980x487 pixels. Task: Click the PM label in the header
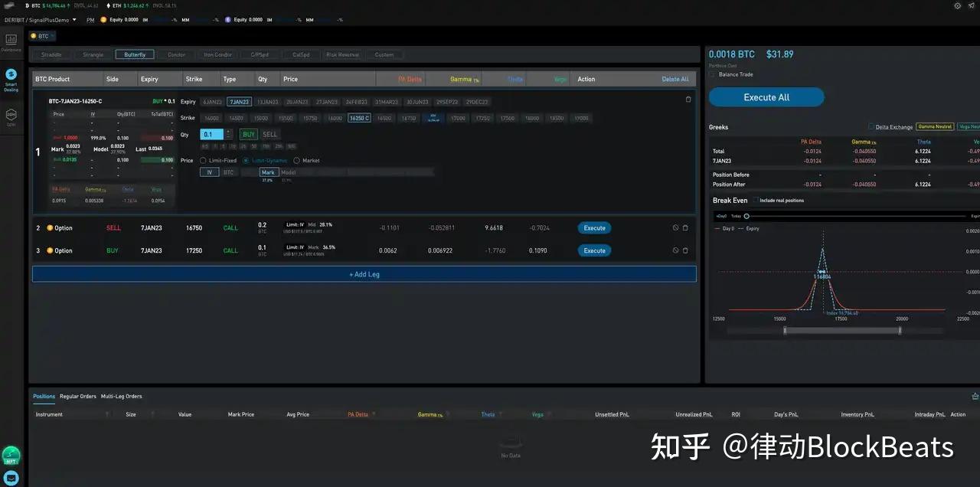(x=90, y=20)
